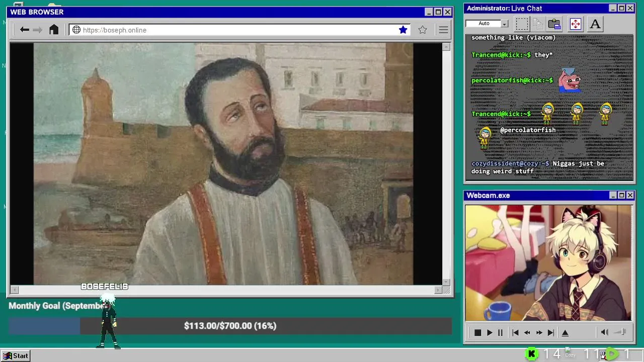The image size is (644, 362).
Task: Go back in the web browser
Action: [24, 30]
